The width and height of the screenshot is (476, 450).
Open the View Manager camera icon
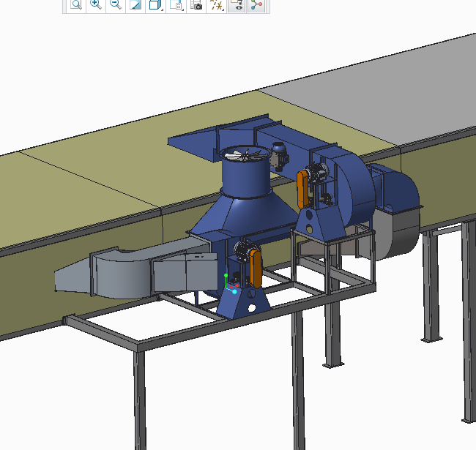pos(196,5)
